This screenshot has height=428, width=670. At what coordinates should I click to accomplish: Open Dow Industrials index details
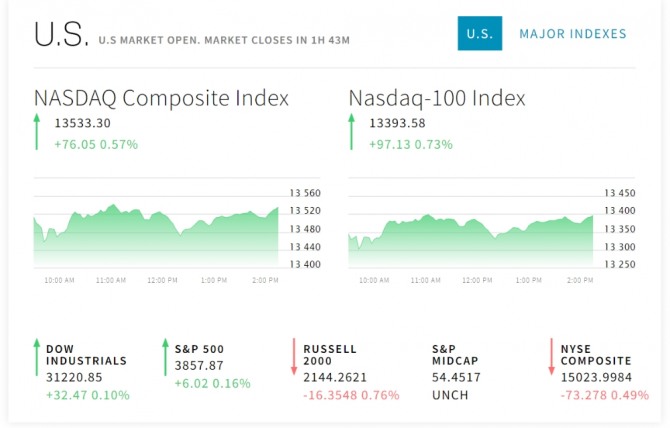86,355
